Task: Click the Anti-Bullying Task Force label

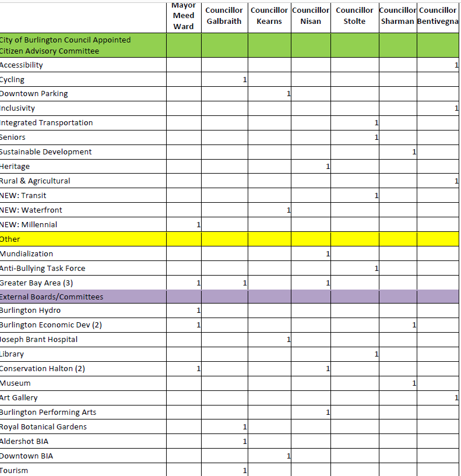Action: (x=43, y=269)
